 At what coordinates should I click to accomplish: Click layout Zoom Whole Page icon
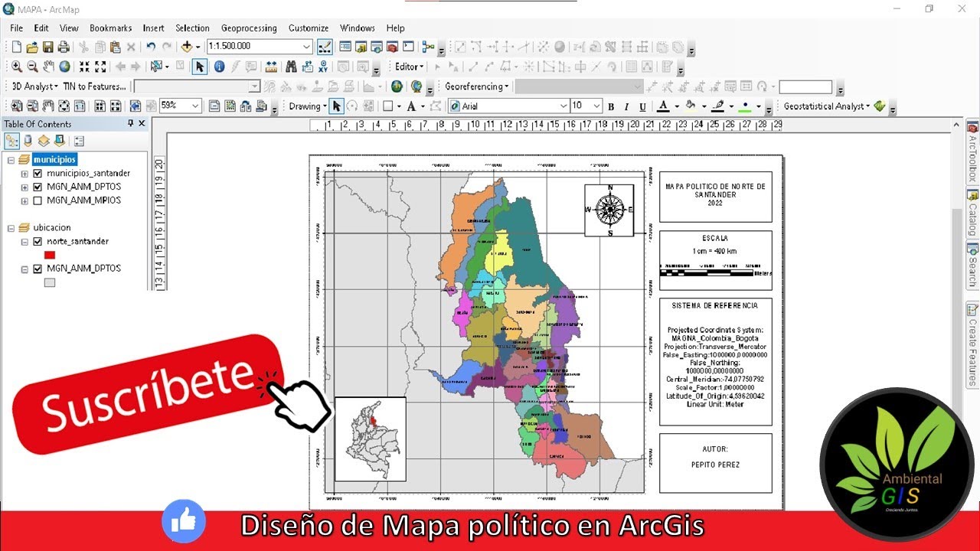[x=63, y=106]
